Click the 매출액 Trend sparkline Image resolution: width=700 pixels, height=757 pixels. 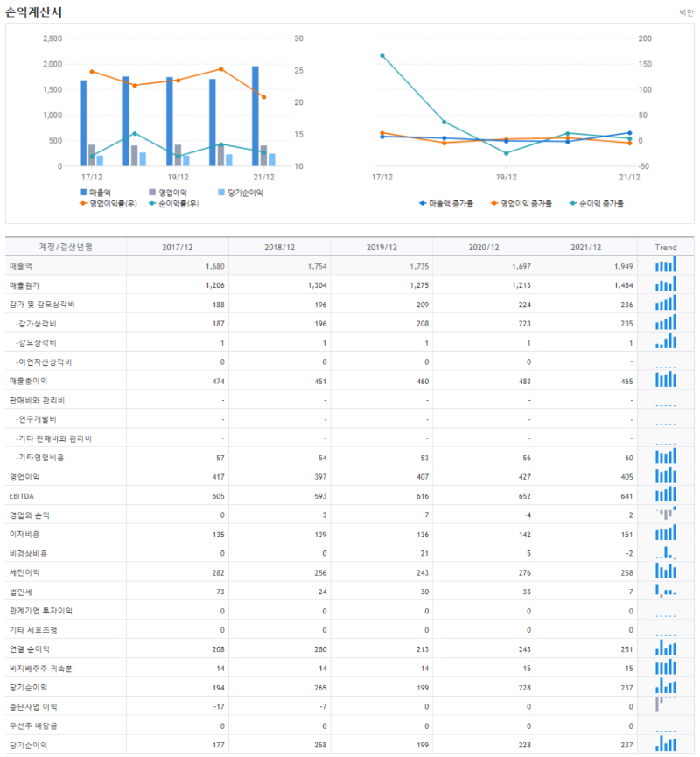click(x=667, y=264)
